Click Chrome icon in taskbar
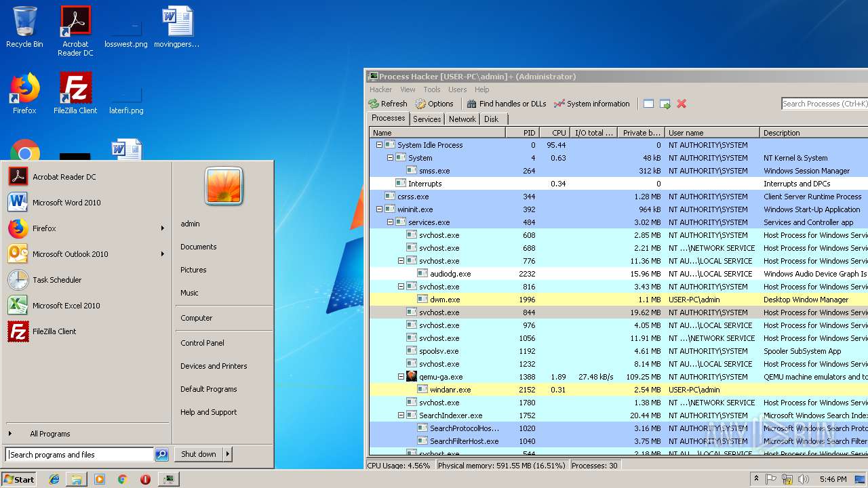The image size is (868, 488). click(x=122, y=479)
